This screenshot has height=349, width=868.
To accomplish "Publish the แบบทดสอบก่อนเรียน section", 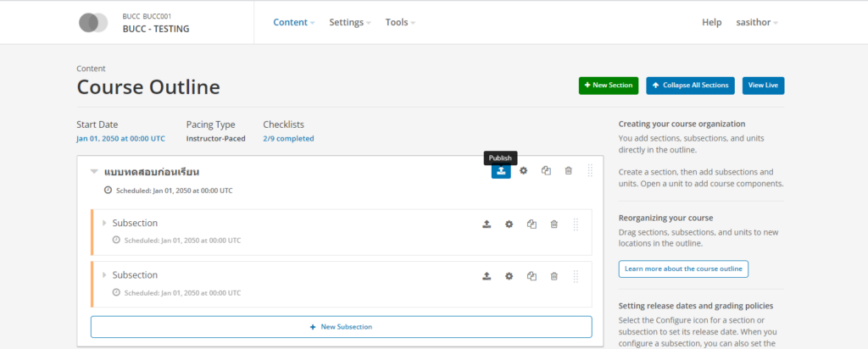I will tap(501, 171).
